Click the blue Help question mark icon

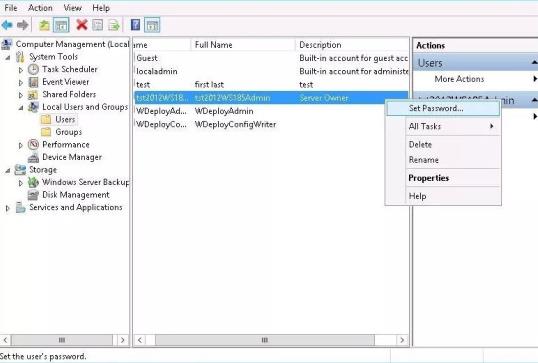click(x=136, y=25)
